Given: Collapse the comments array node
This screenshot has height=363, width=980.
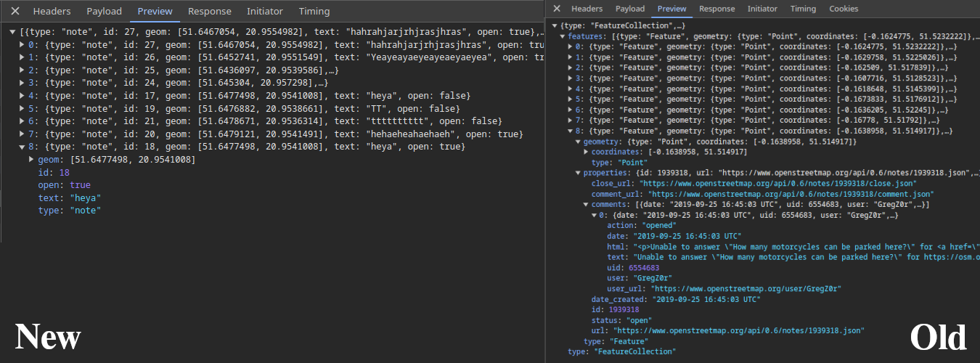Looking at the screenshot, I should 587,205.
